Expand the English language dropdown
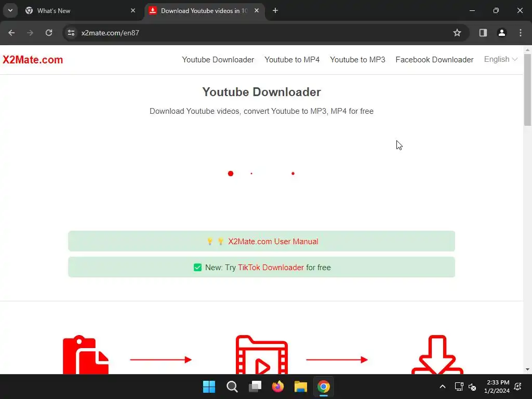The width and height of the screenshot is (532, 399). tap(500, 59)
